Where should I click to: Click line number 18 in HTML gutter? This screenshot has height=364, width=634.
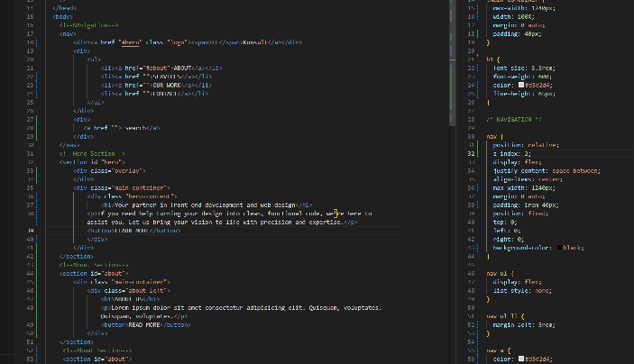[31, 41]
